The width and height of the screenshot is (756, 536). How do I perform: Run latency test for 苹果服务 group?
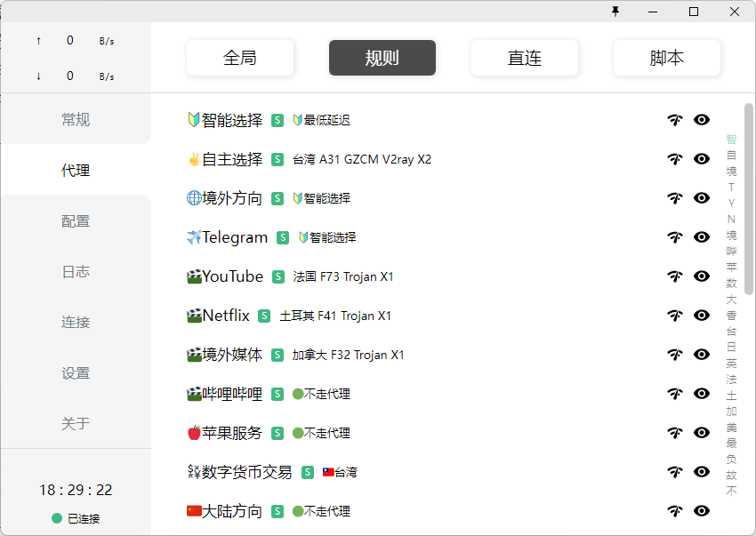point(675,433)
